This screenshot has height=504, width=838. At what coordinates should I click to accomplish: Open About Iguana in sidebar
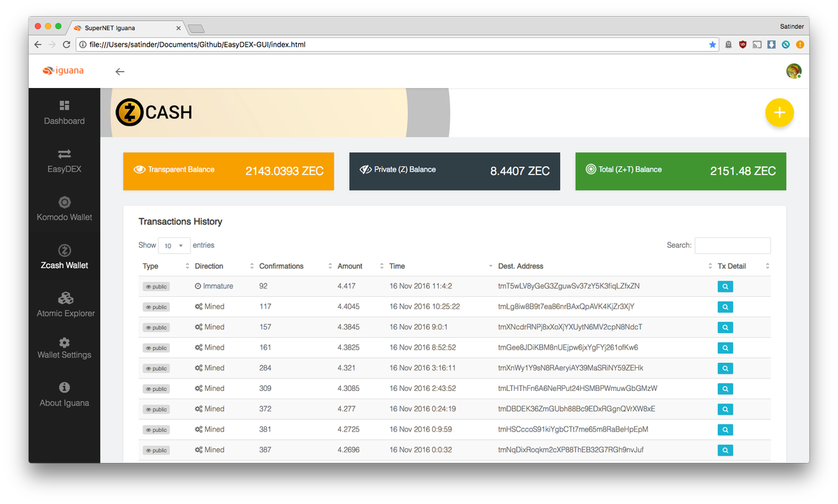tap(64, 394)
